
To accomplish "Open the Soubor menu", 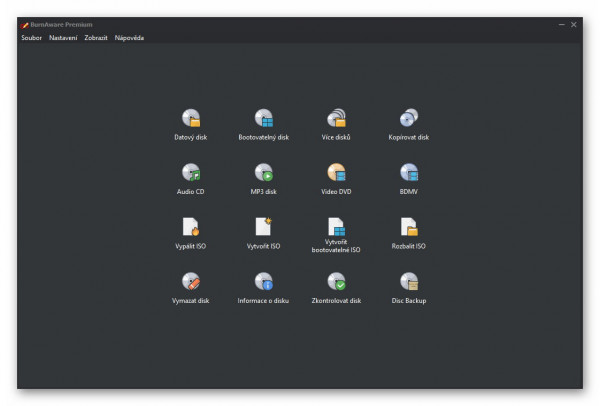I will (31, 38).
